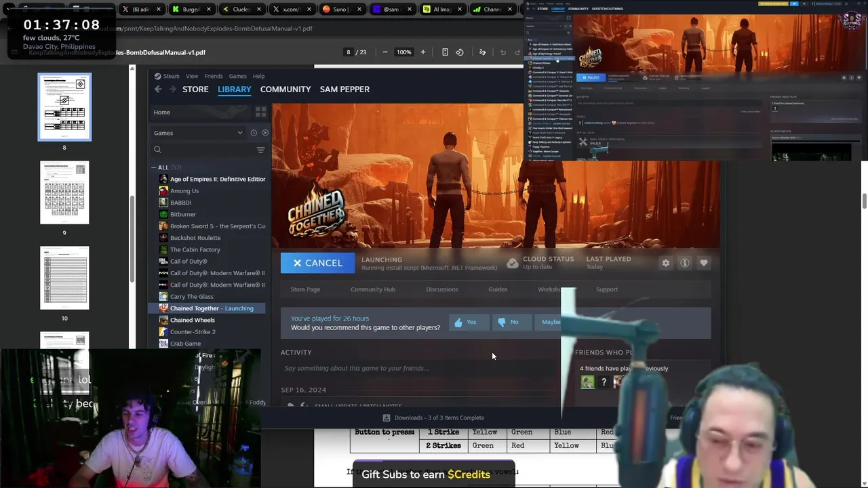Click the Chained Wheels game icon
The width and height of the screenshot is (868, 488).
pyautogui.click(x=163, y=320)
